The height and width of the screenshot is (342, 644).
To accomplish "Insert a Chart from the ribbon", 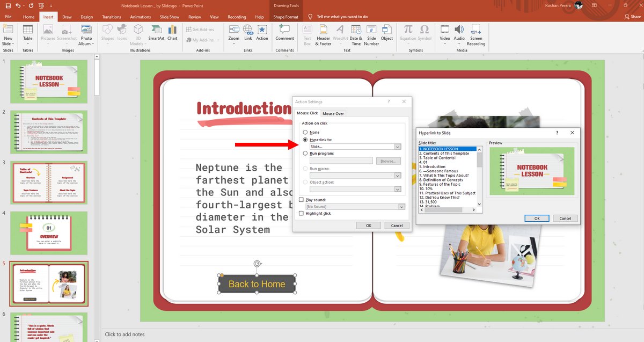I will pos(172,33).
